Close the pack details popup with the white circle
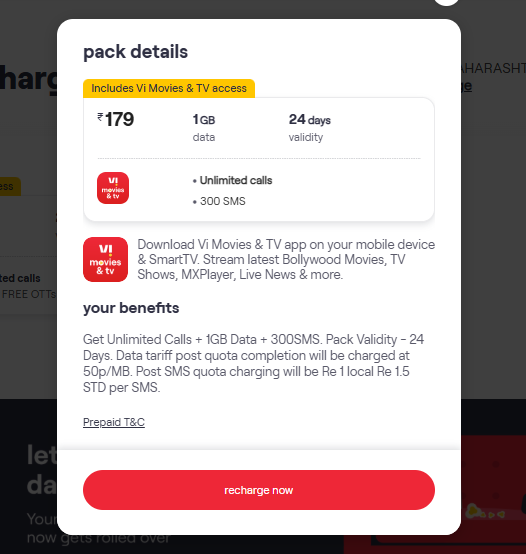The image size is (526, 554). click(x=446, y=1)
